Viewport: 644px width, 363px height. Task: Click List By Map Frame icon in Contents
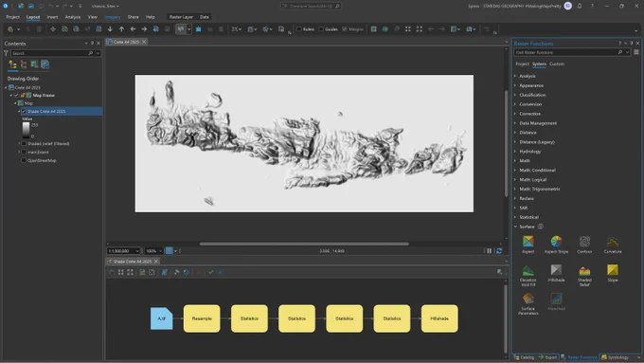coord(34,64)
